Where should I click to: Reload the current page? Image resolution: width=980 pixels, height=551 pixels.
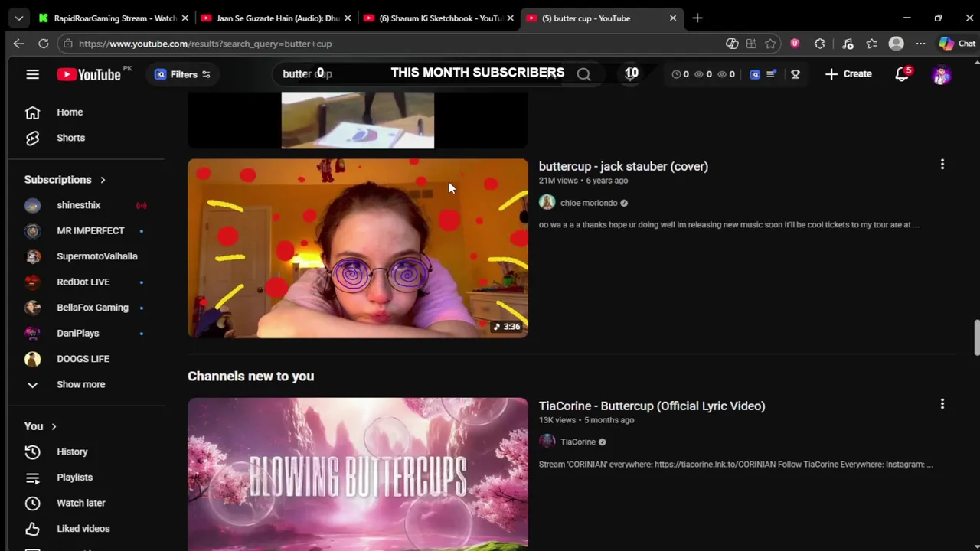coord(44,44)
